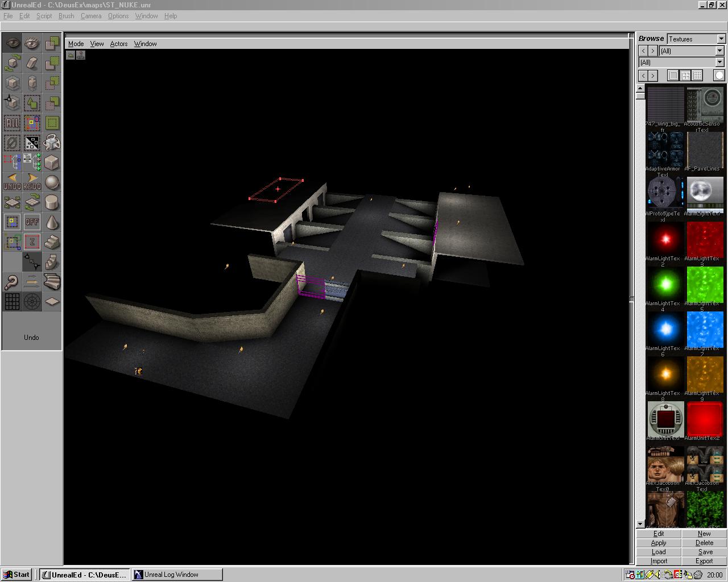
Task: Click the Intersect Brush icon
Action: coord(52,82)
